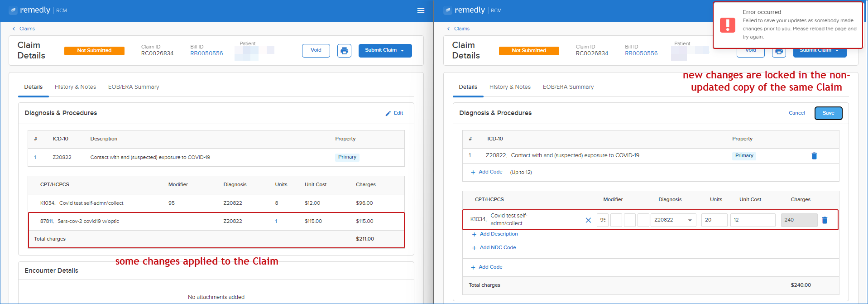
Task: Click the Void button on left
Action: pos(316,50)
